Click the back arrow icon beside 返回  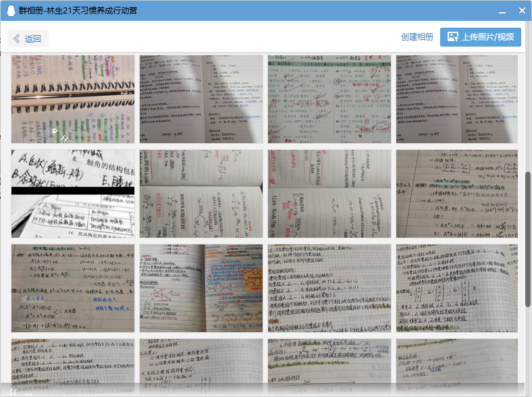[17, 38]
